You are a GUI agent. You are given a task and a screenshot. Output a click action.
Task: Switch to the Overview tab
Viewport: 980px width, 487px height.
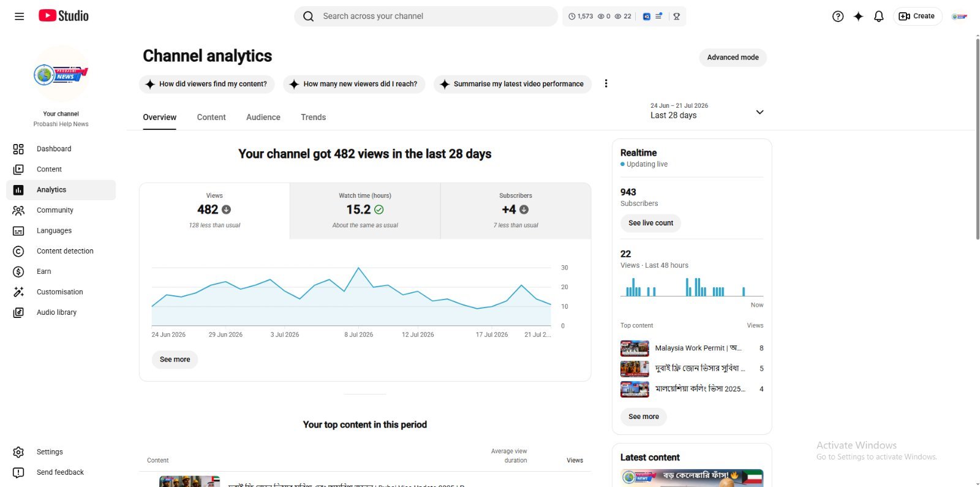pyautogui.click(x=159, y=117)
